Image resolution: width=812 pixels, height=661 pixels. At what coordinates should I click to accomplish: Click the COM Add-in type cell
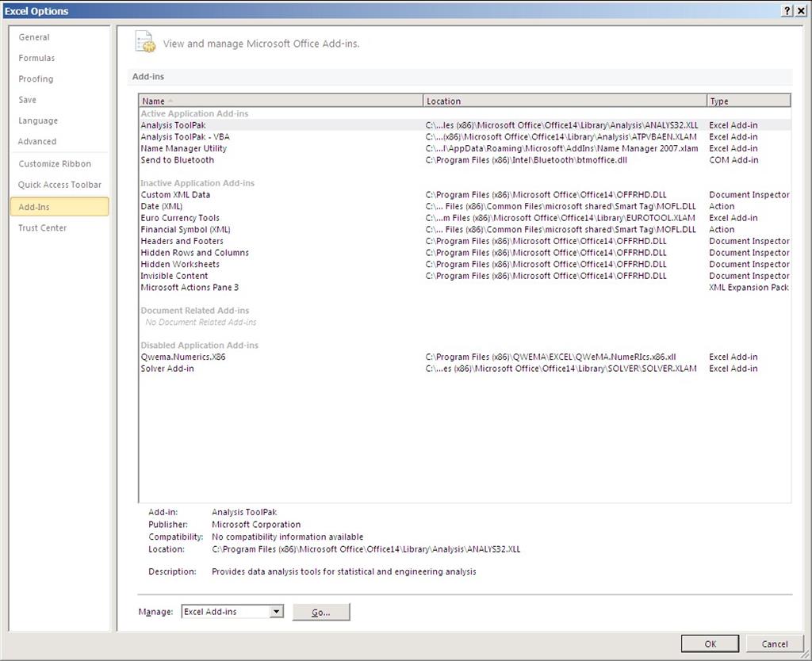coord(733,160)
